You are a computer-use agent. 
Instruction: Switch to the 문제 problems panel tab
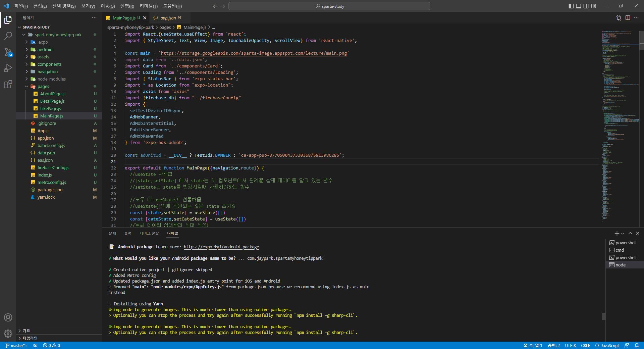pyautogui.click(x=112, y=233)
